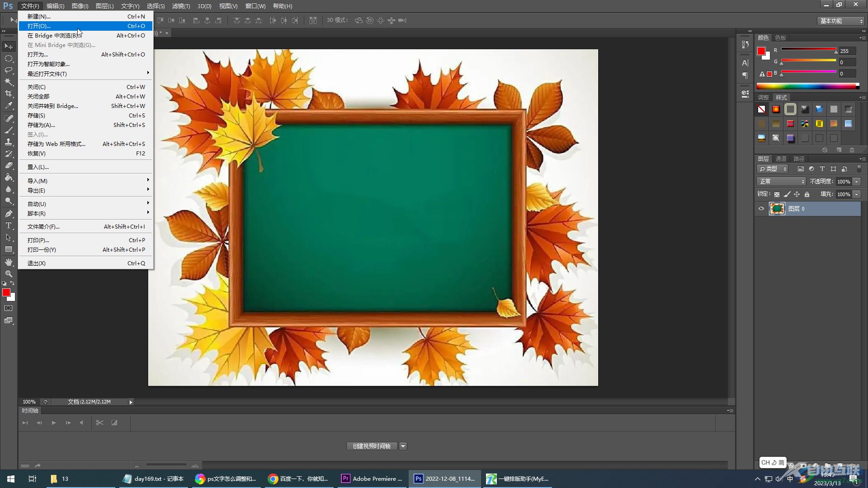Select the Blur tool
868x488 pixels.
[x=9, y=189]
